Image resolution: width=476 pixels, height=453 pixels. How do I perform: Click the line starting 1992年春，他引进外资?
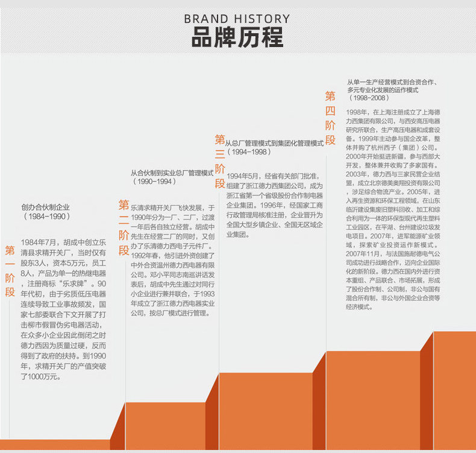click(173, 256)
